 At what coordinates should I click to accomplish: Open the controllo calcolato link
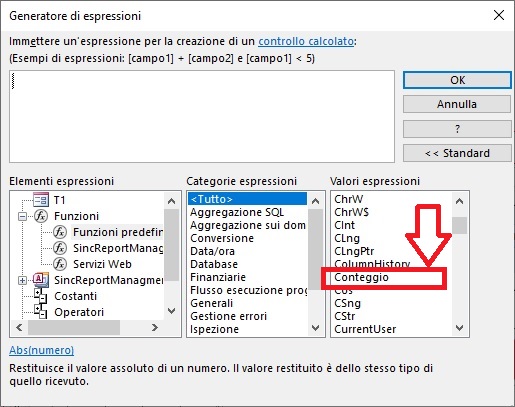(306, 41)
